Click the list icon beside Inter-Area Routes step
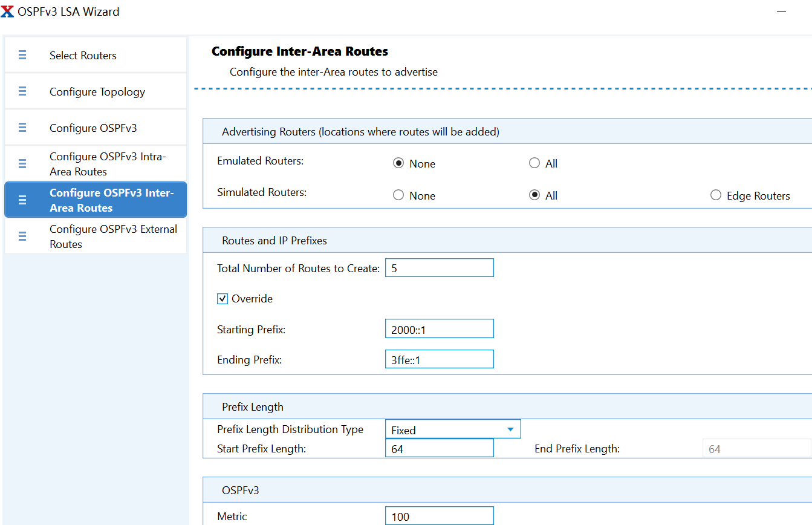The height and width of the screenshot is (525, 812). pyautogui.click(x=22, y=200)
